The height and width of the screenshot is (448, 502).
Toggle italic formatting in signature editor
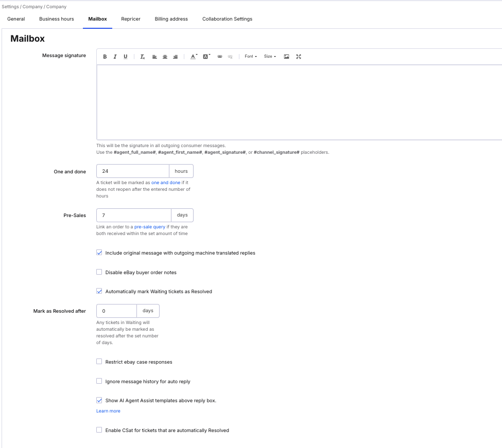tap(115, 57)
